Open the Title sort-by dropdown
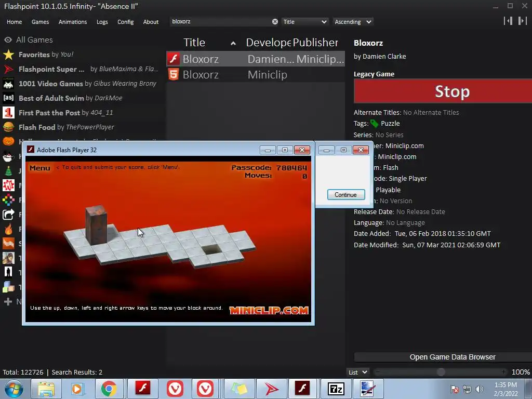The image size is (532, 399). (x=304, y=22)
